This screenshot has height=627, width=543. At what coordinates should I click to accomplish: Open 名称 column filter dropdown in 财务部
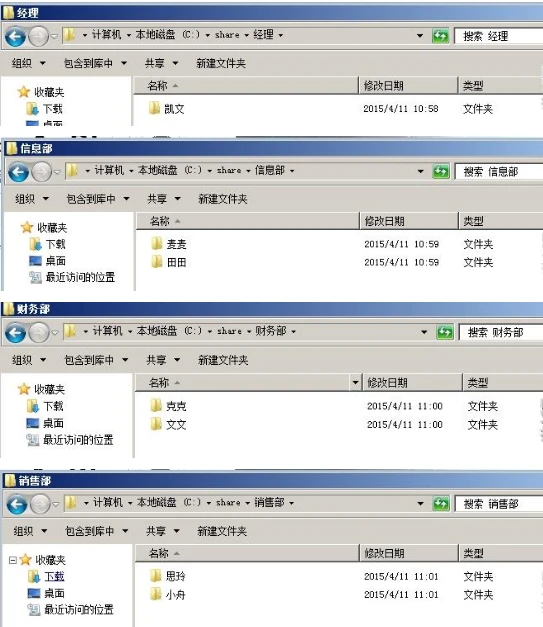(x=355, y=383)
